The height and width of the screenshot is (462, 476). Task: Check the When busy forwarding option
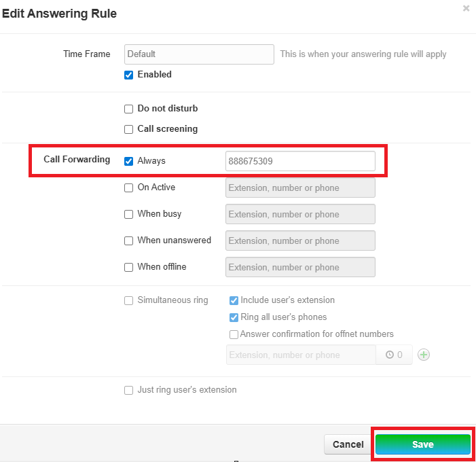click(128, 214)
